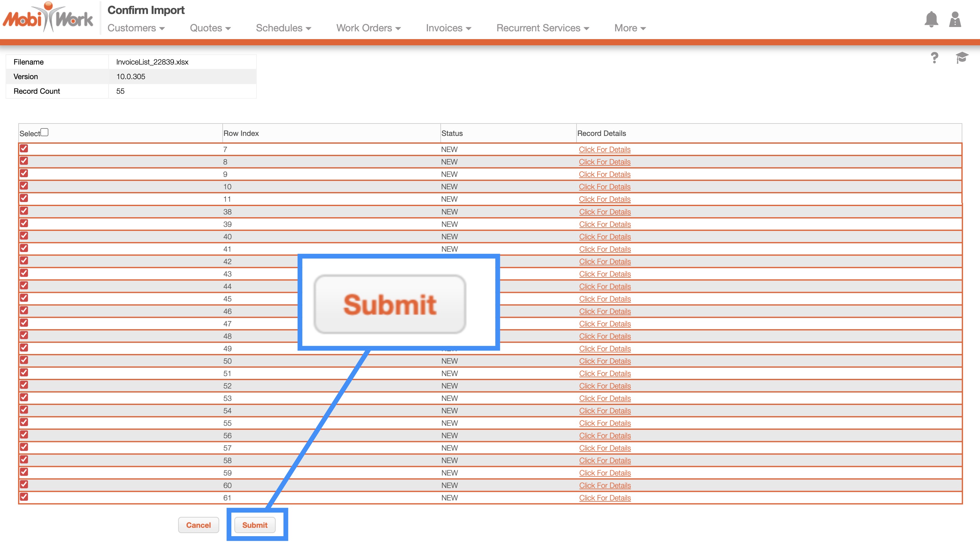Open the Schedules menu
980x543 pixels.
coord(283,28)
